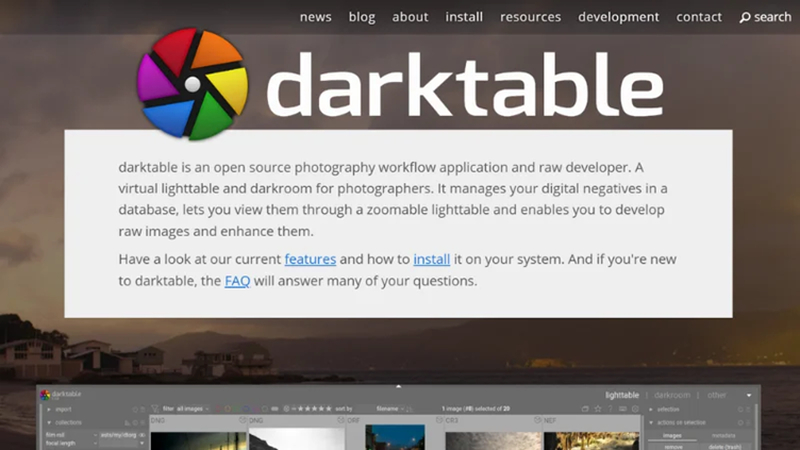The image size is (800, 450).
Task: Click the search magnifier icon in navigation
Action: pos(745,17)
